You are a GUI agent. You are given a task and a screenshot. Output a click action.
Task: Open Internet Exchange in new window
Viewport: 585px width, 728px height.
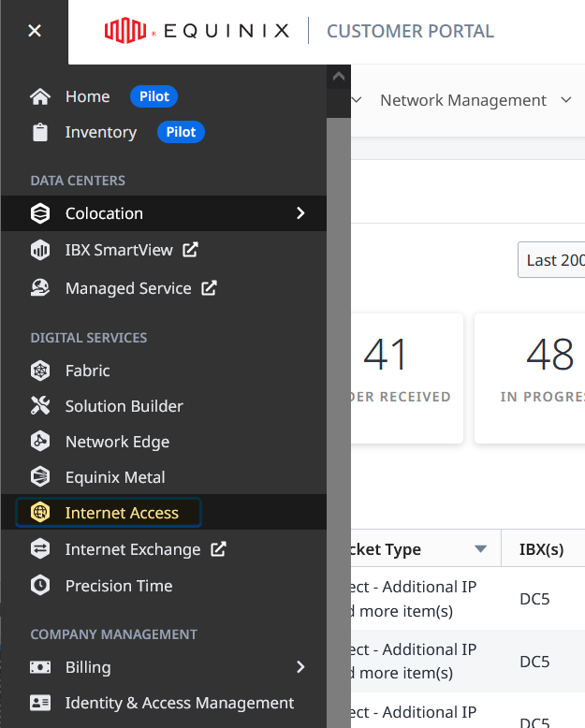coord(133,549)
